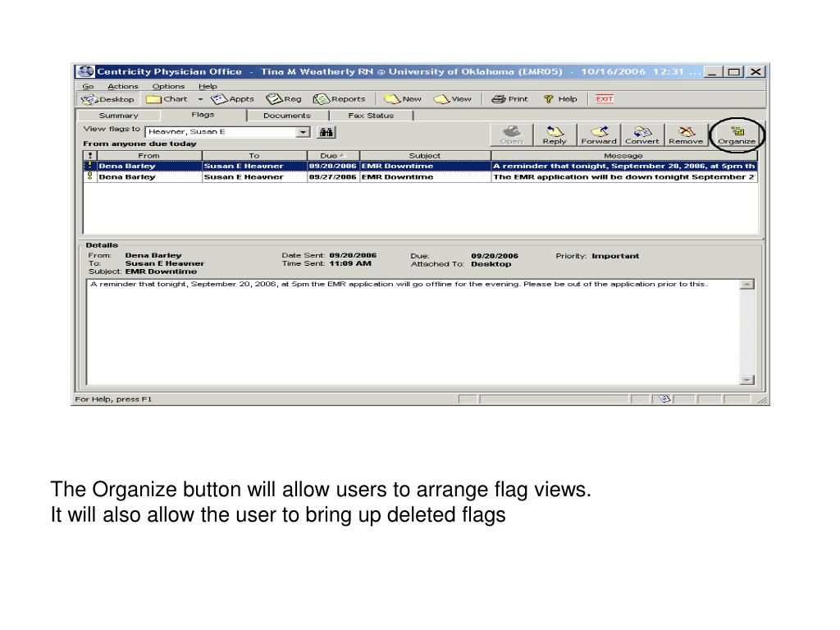Click the Help toolbar button
This screenshot has width=840, height=630.
(x=560, y=99)
